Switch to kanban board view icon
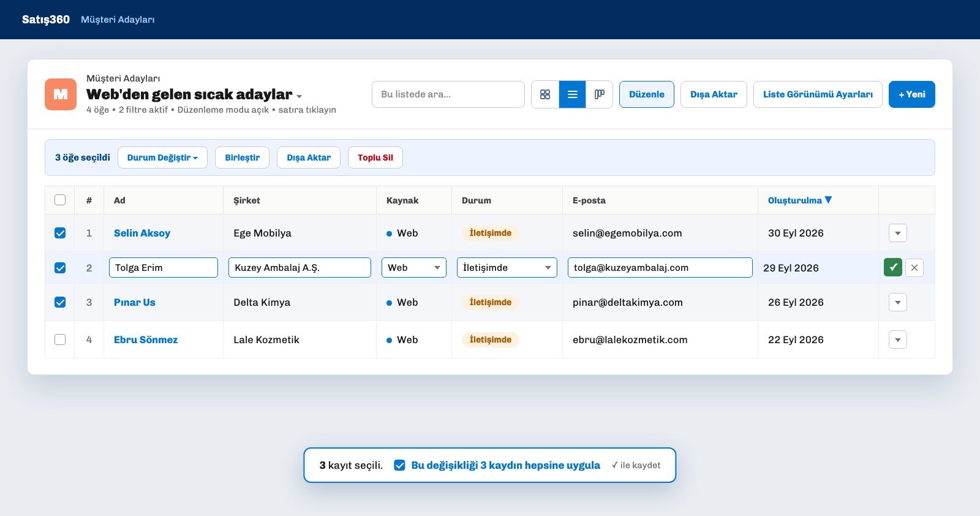The image size is (980, 516). [600, 94]
